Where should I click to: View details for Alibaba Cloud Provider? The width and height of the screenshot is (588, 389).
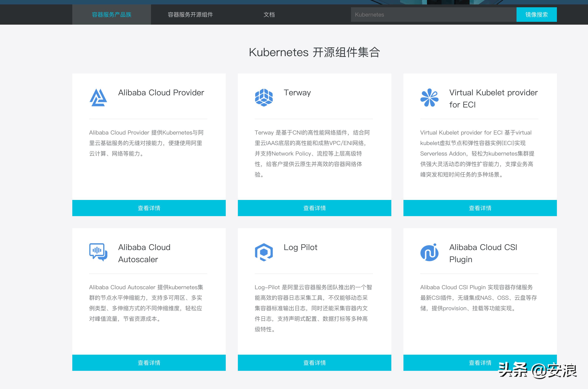point(149,208)
